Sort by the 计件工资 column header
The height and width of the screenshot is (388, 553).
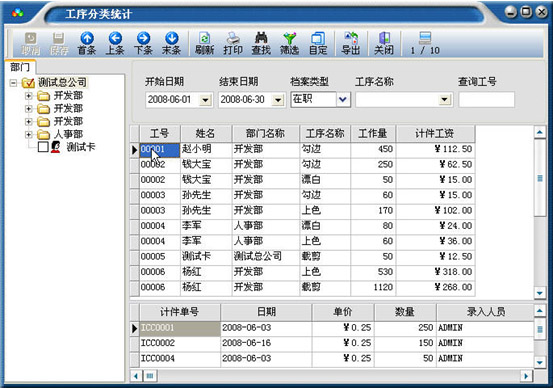tap(435, 133)
